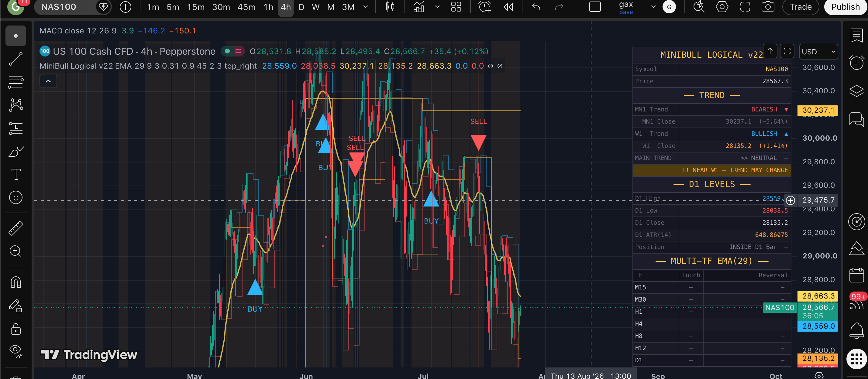Collapse the indicator legend chevron

tap(48, 81)
